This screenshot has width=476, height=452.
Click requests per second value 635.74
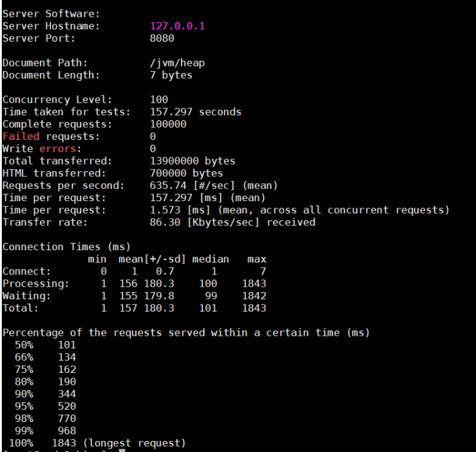[168, 186]
